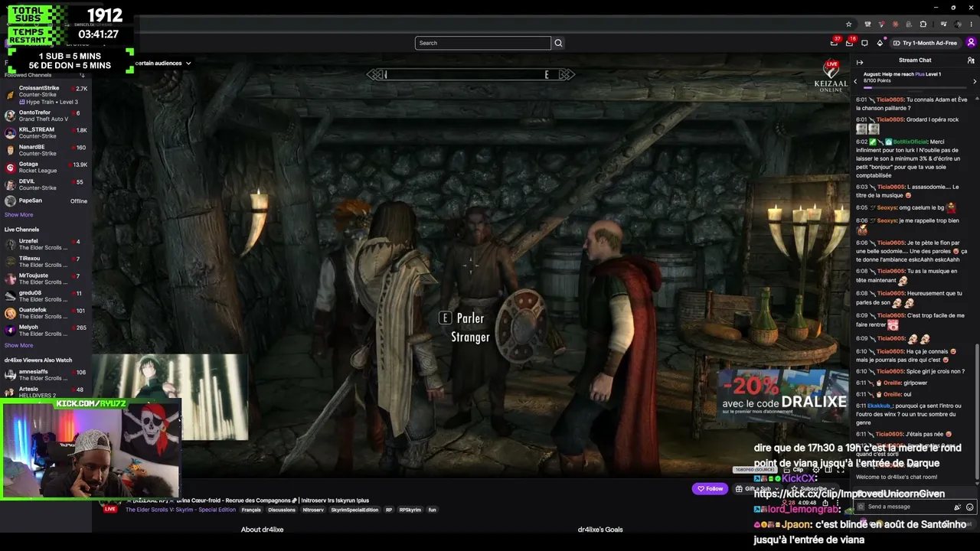Open MrToujuste live channel
Screen dimensions: 980x551
46,279
